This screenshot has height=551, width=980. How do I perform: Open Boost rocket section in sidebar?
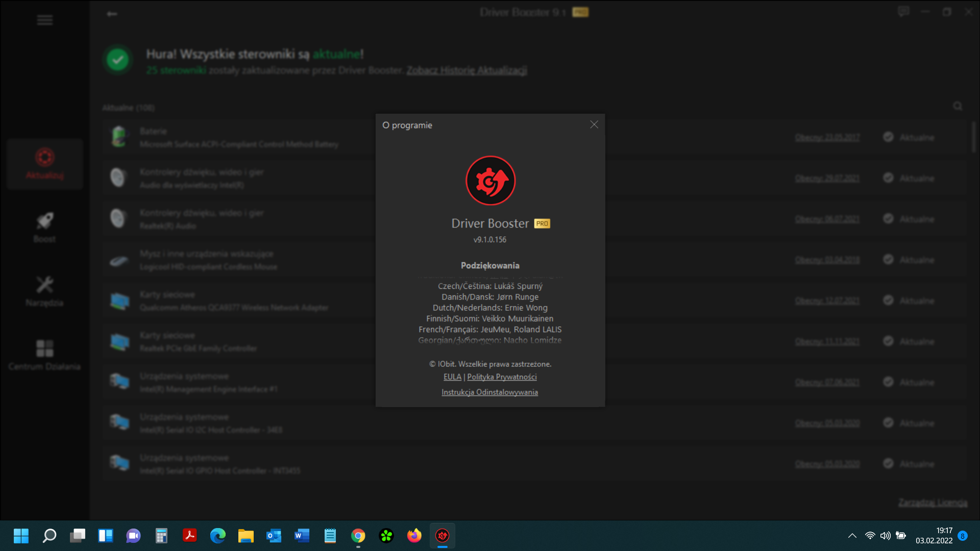(45, 228)
